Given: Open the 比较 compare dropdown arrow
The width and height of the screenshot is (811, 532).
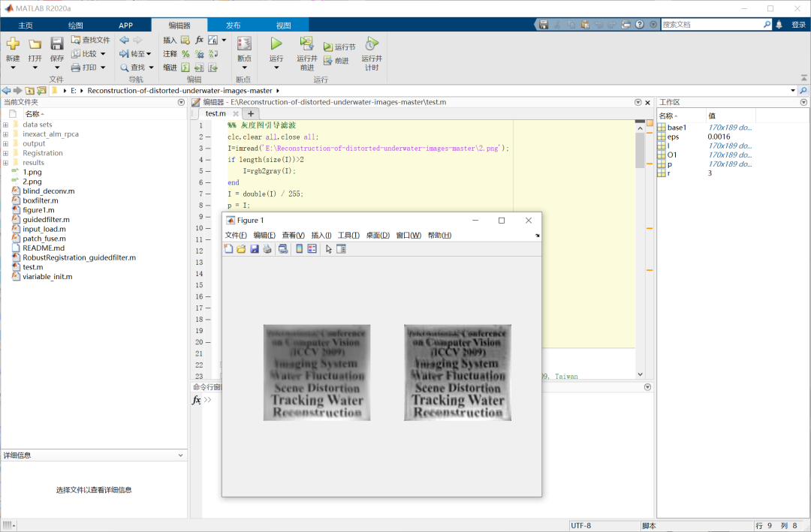Looking at the screenshot, I should coord(103,54).
